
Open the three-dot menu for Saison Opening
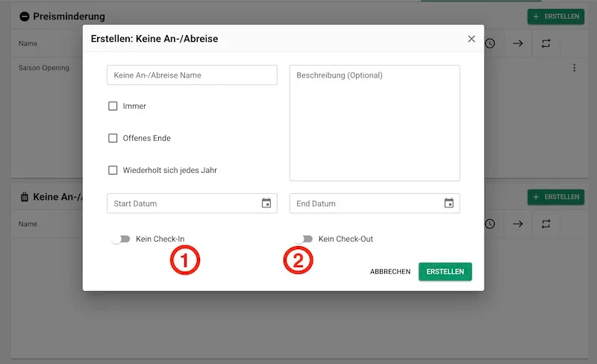click(x=574, y=68)
